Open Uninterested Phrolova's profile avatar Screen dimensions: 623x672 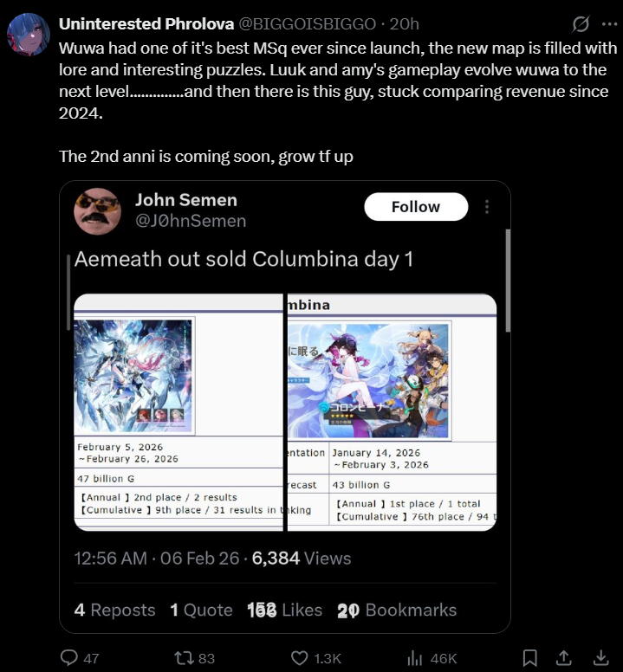(29, 35)
